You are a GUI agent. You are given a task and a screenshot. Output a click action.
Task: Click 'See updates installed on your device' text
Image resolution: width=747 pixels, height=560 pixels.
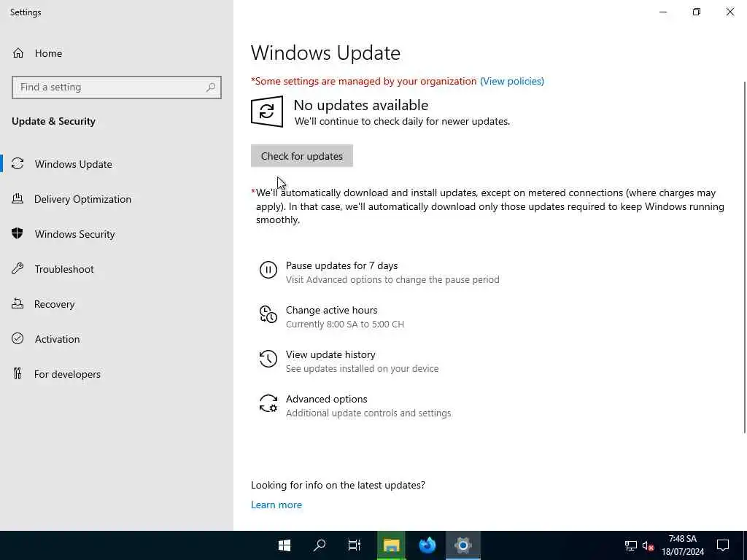coord(362,368)
